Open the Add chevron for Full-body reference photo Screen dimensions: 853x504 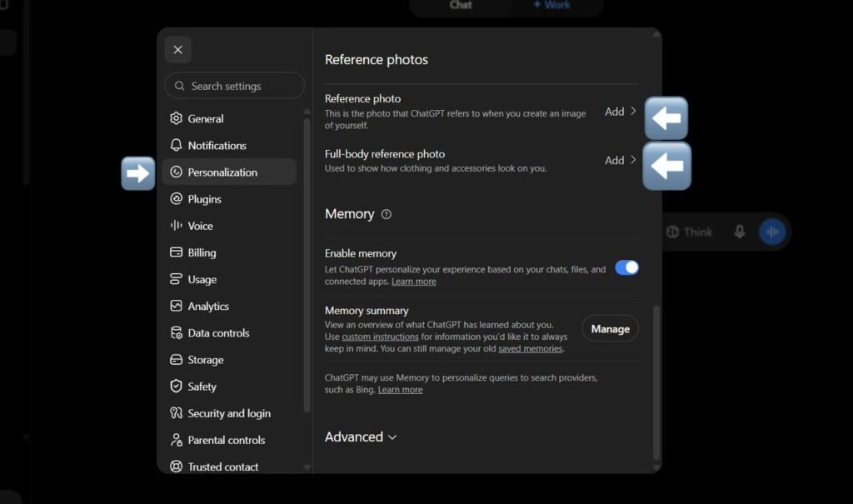point(621,160)
